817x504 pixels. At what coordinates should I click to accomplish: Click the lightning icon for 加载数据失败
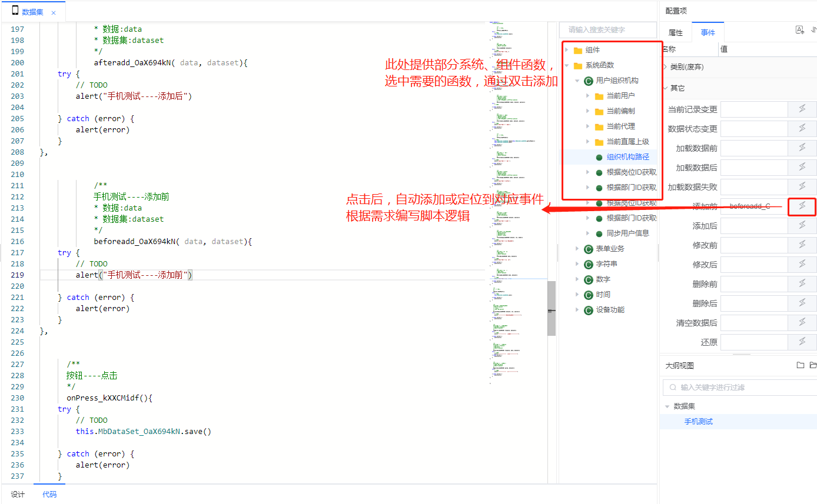pos(802,186)
